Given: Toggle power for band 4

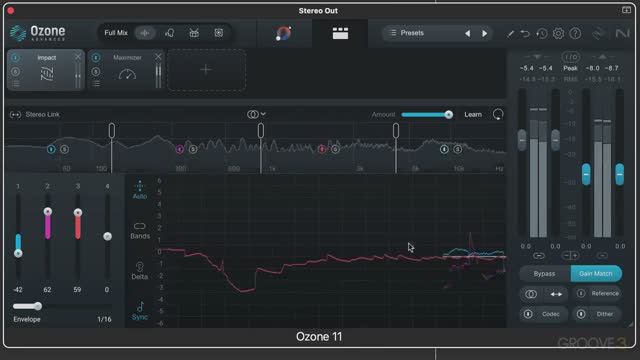Looking at the screenshot, I should [444, 149].
